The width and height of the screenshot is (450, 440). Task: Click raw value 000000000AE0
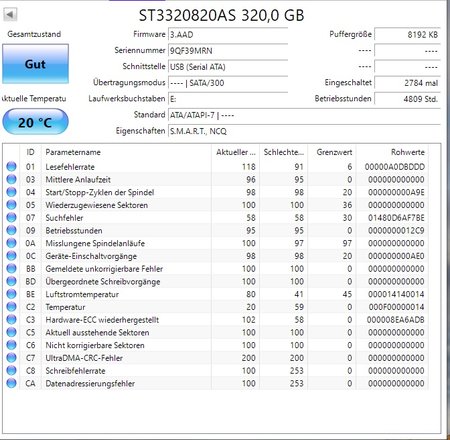(x=396, y=256)
